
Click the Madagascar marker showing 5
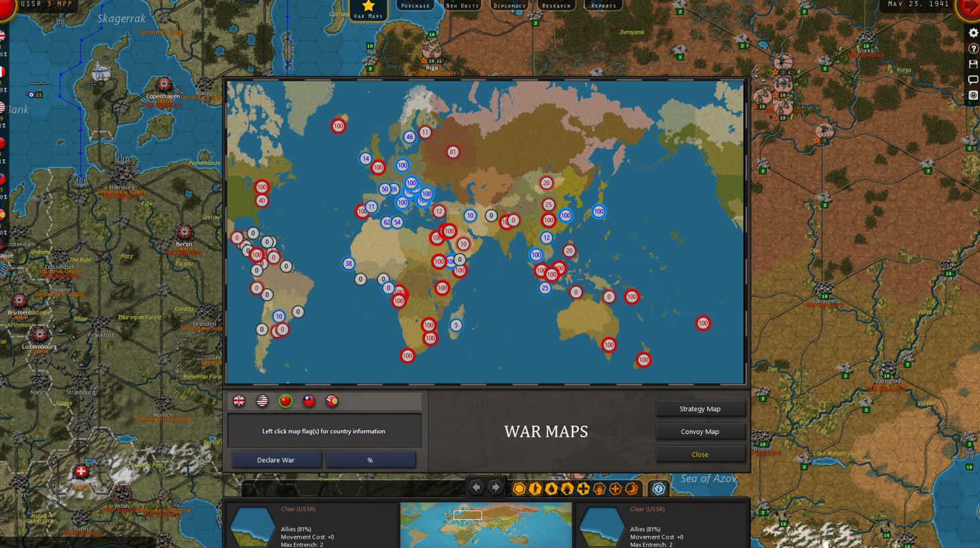click(456, 325)
